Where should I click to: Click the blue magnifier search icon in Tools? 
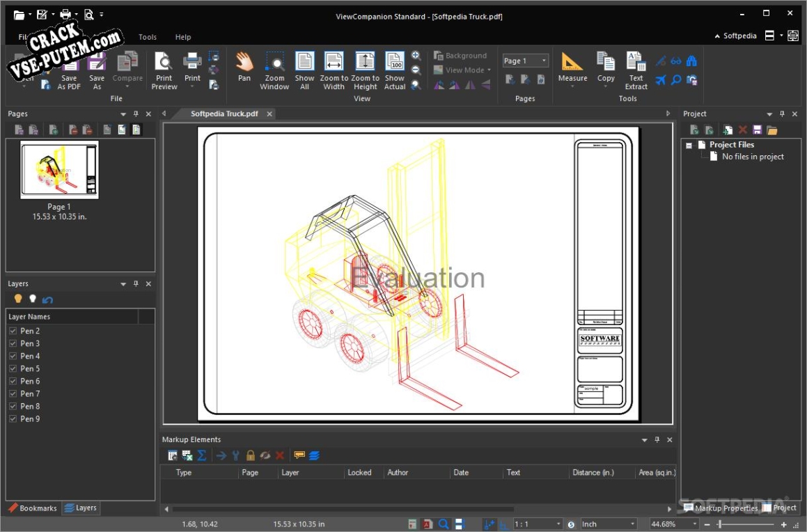[x=676, y=80]
